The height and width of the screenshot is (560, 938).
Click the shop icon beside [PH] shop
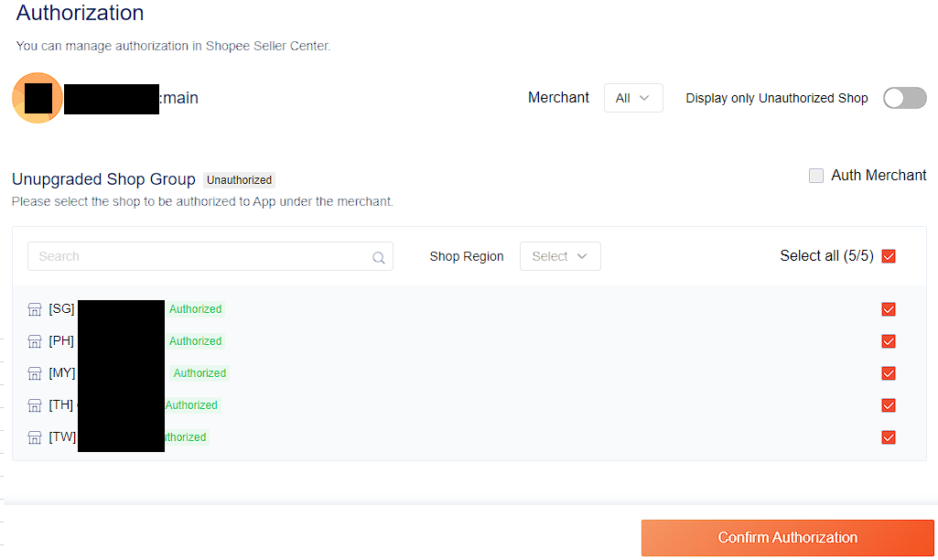[35, 341]
